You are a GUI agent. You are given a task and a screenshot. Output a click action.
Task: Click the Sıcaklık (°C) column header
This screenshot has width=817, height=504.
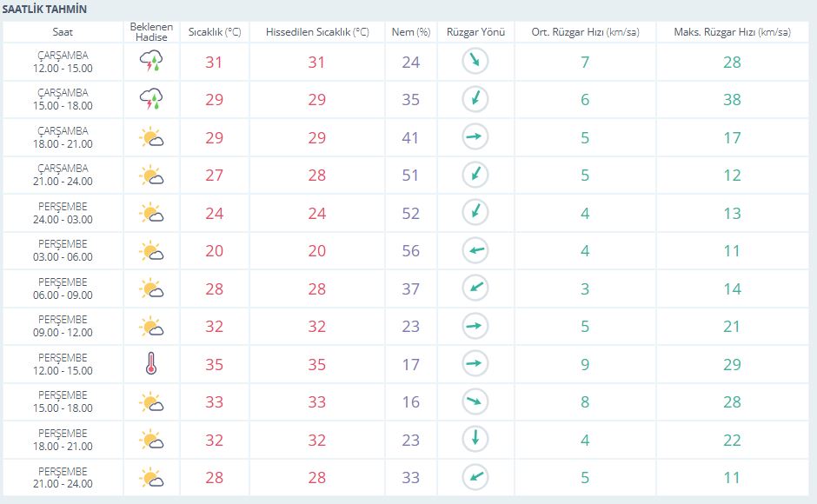pyautogui.click(x=215, y=32)
